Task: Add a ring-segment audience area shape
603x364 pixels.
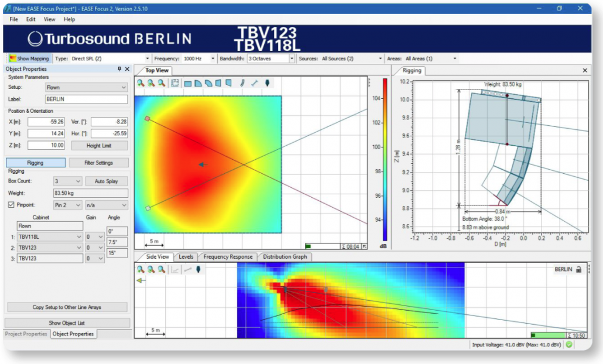Action: click(x=208, y=84)
